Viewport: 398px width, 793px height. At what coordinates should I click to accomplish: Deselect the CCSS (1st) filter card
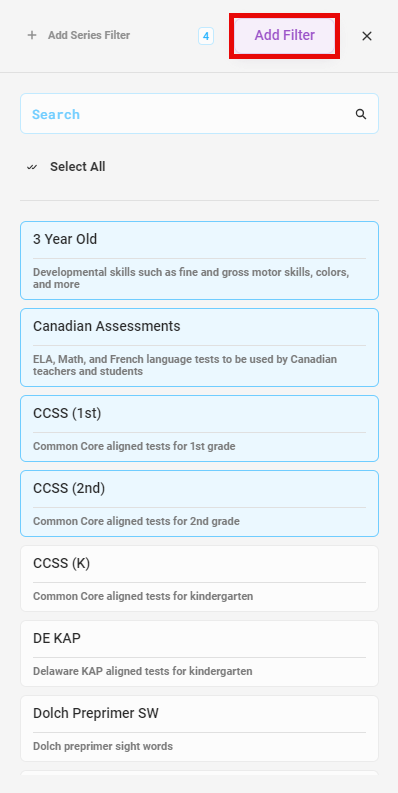pos(199,428)
